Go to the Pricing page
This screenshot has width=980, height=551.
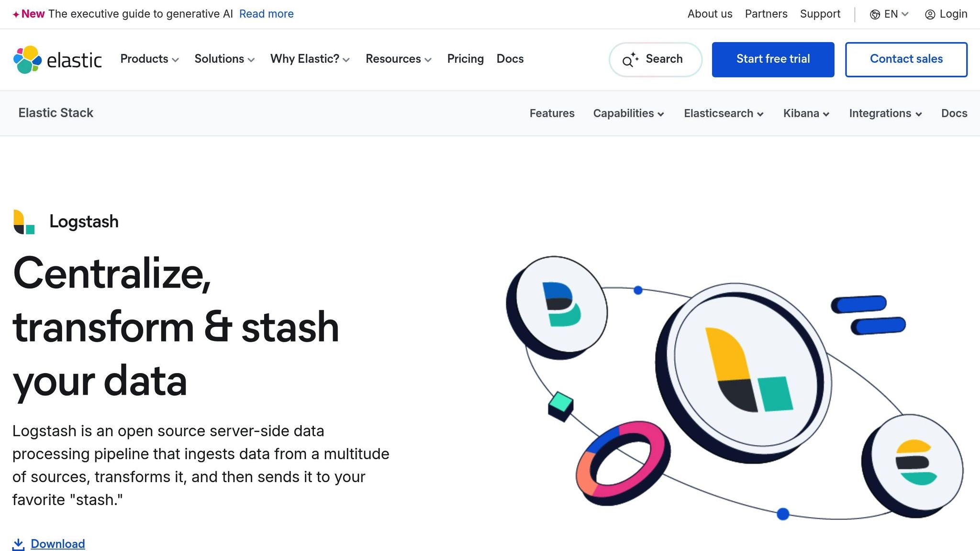point(465,59)
